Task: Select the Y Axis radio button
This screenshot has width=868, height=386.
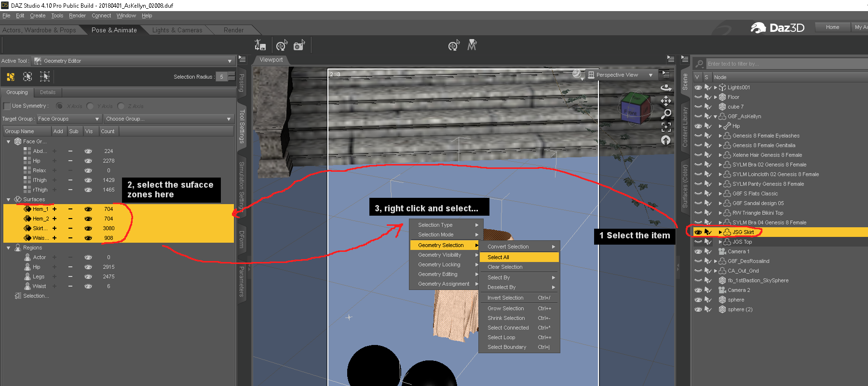Action: pyautogui.click(x=90, y=106)
